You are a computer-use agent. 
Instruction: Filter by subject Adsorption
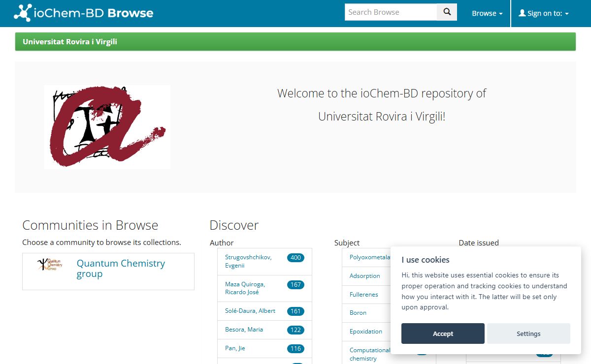pos(364,276)
